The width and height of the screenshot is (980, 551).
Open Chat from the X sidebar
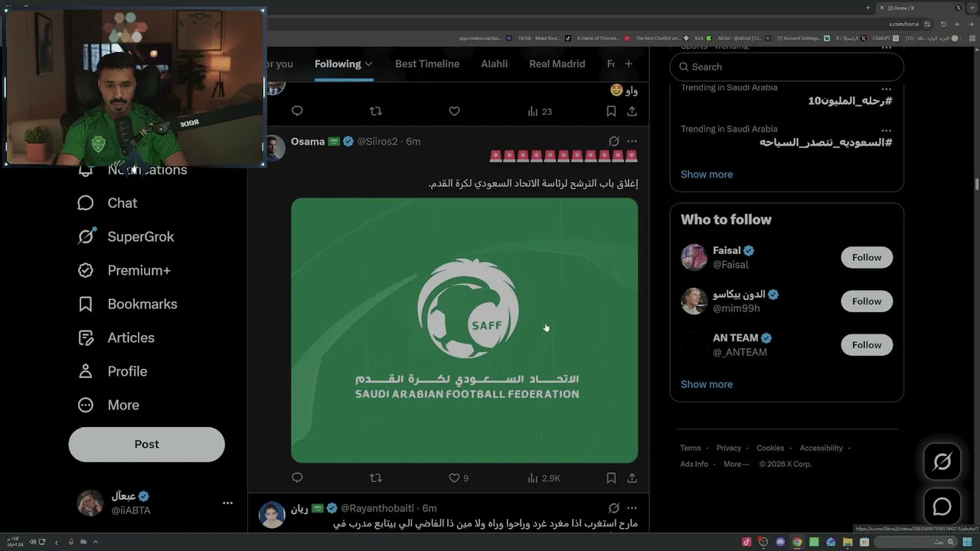pyautogui.click(x=107, y=203)
